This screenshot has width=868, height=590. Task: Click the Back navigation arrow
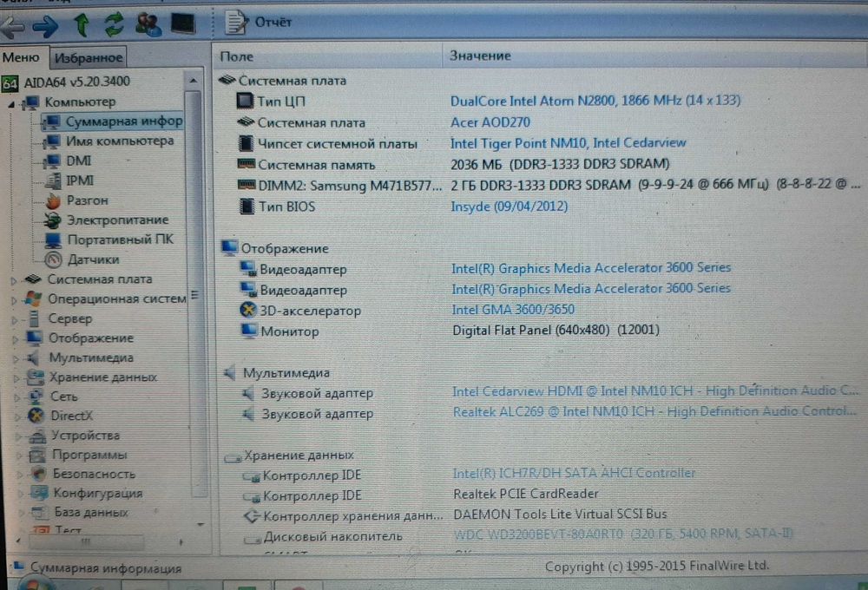click(x=11, y=26)
